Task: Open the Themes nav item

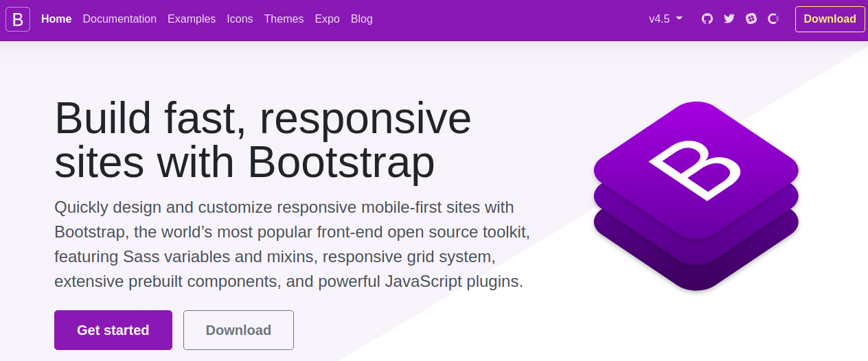Action: click(x=284, y=19)
